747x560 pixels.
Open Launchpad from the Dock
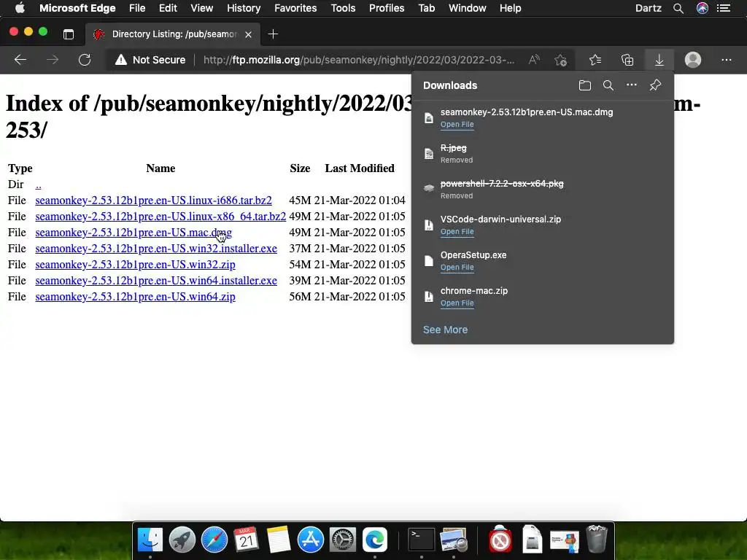point(182,540)
